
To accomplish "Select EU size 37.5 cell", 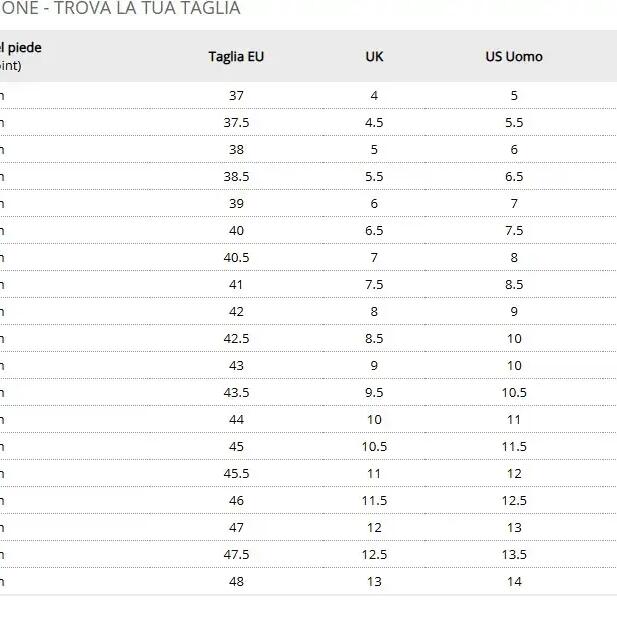I will click(236, 123).
